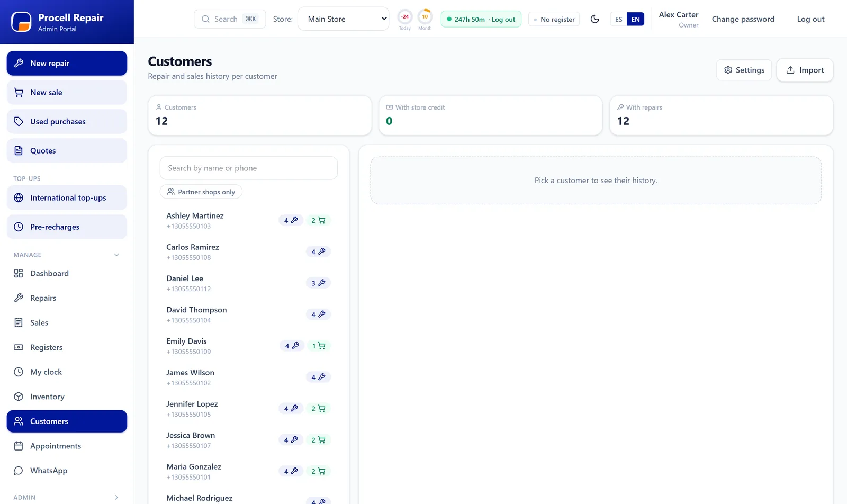Select customer Daniel Lee
The image size is (847, 504).
click(248, 283)
